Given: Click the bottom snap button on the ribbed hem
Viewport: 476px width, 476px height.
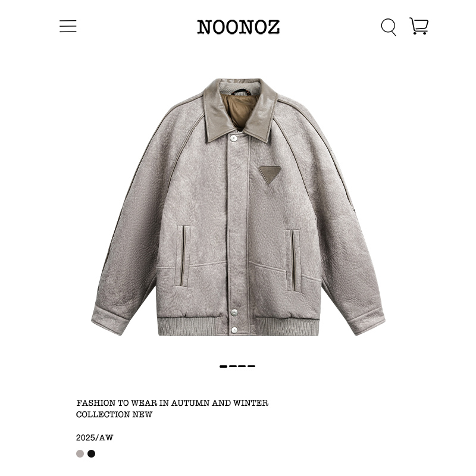Looking at the screenshot, I should tap(234, 330).
